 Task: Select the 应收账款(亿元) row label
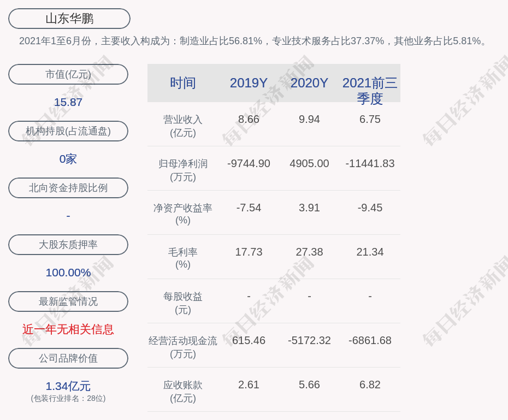click(183, 392)
